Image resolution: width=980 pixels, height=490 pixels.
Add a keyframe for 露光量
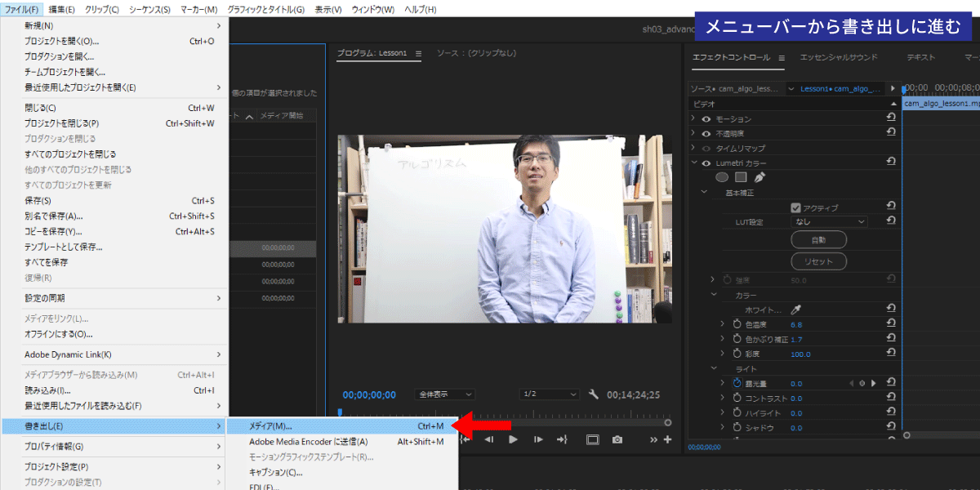pyautogui.click(x=862, y=383)
